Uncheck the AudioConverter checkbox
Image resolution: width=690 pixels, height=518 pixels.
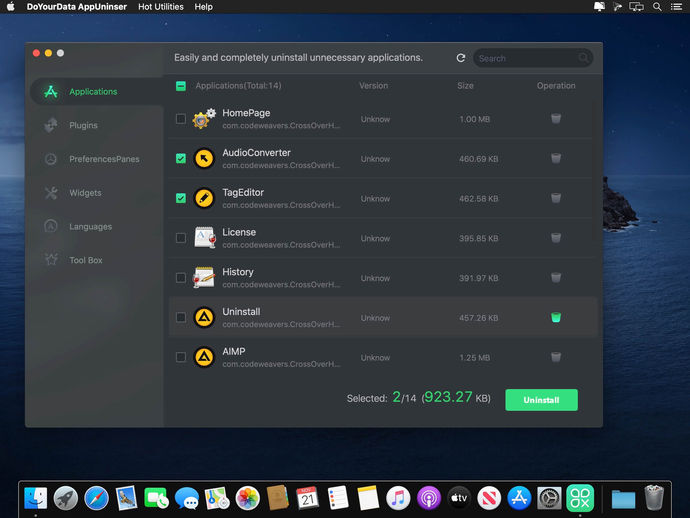tap(181, 158)
